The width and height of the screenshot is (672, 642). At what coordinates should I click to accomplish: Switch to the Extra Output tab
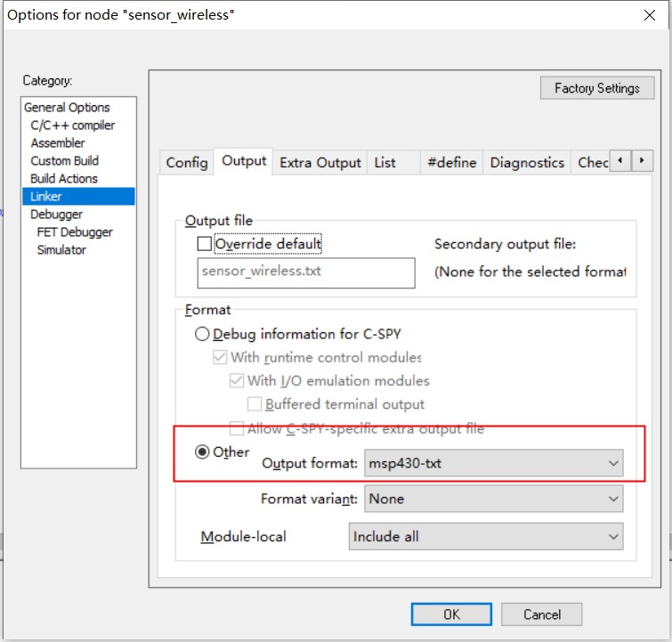point(320,163)
